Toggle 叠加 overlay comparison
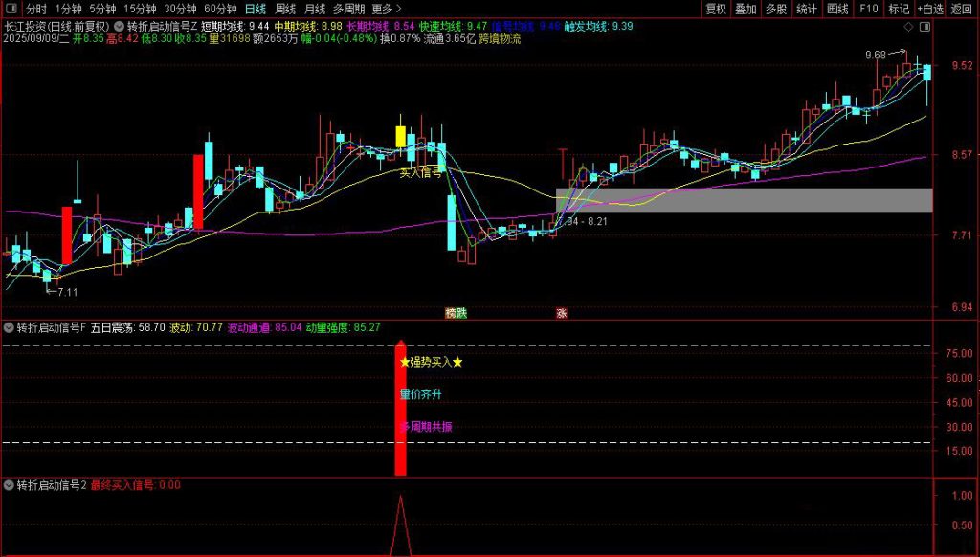The width and height of the screenshot is (980, 557). (x=746, y=9)
